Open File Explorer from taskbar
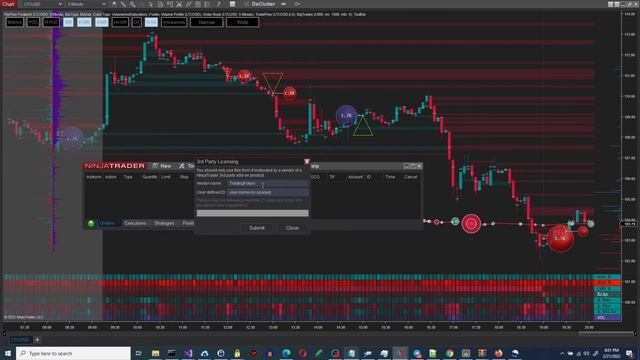Viewport: 640px width, 360px height. click(x=156, y=353)
